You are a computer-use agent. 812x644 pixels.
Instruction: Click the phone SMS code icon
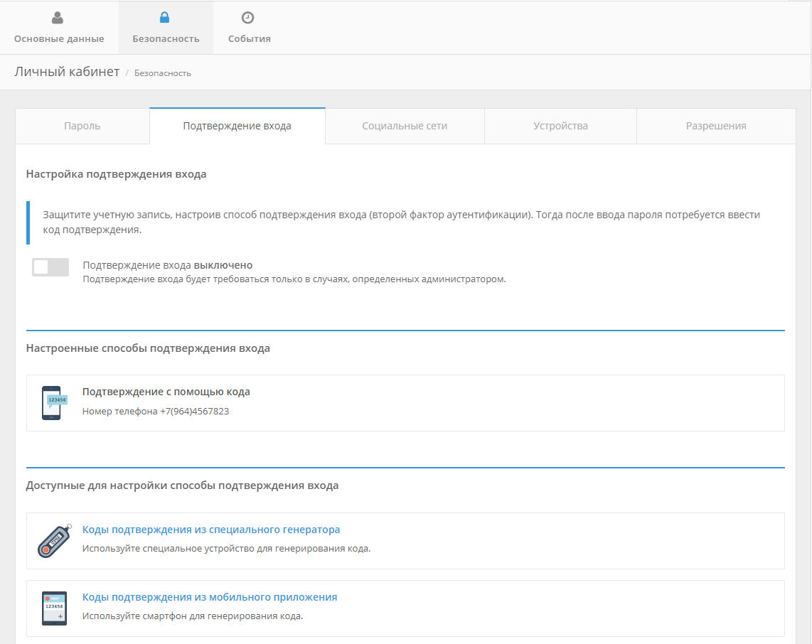tap(53, 402)
